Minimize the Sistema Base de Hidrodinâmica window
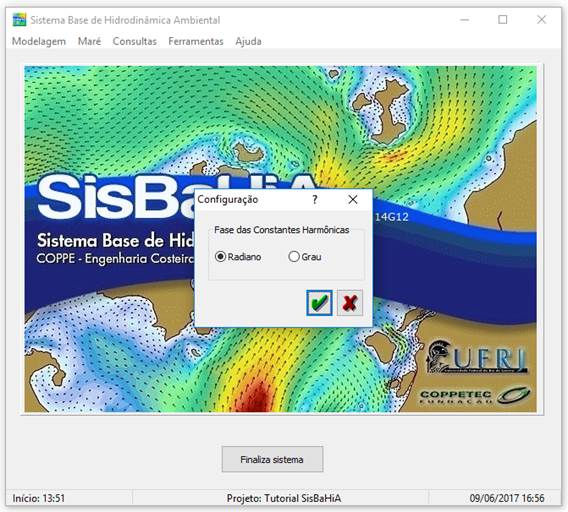 [464, 20]
